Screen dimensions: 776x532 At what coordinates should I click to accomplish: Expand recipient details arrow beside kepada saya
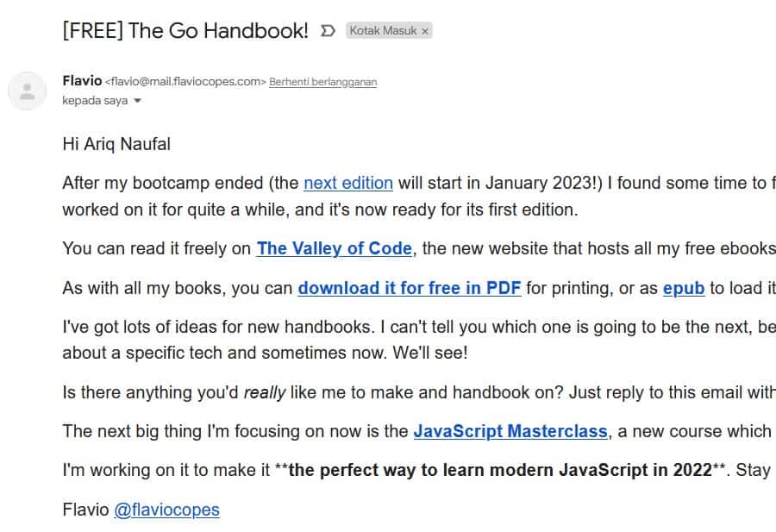[x=138, y=101]
